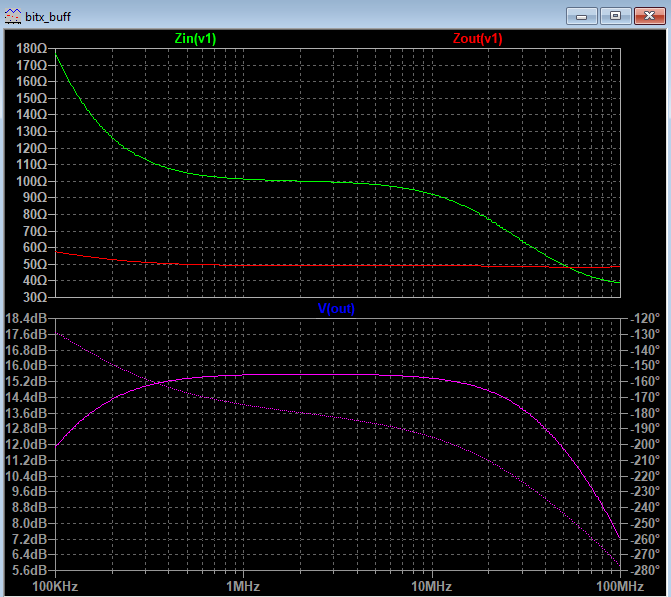Click the V[out] trace label

[336, 309]
